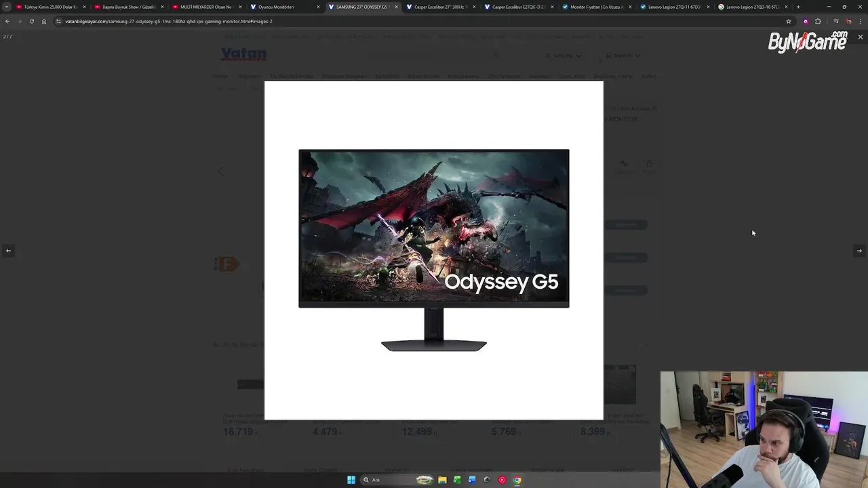The image size is (868, 488).
Task: Close the Casper Excalibur E27QIF-D tab
Action: coord(552,7)
